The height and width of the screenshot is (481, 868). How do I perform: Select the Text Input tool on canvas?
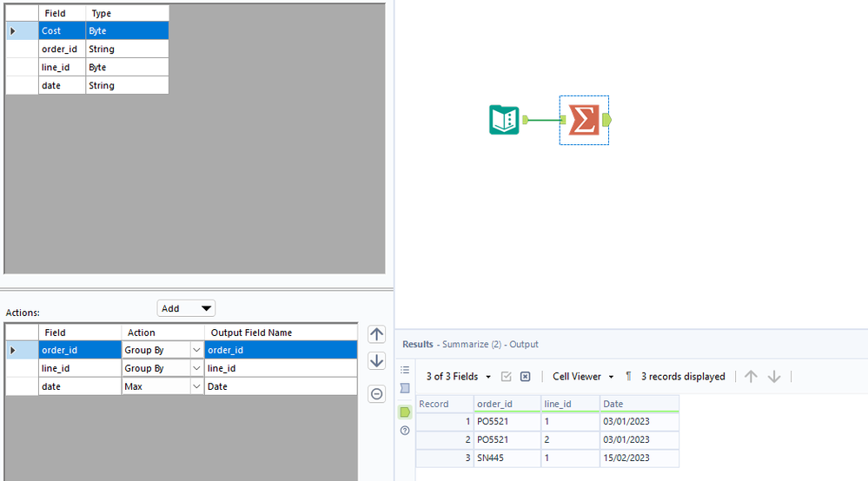click(504, 120)
